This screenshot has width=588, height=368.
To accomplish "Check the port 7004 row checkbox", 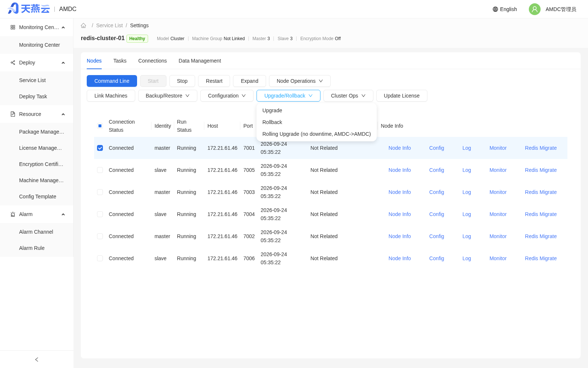I will pos(100,214).
